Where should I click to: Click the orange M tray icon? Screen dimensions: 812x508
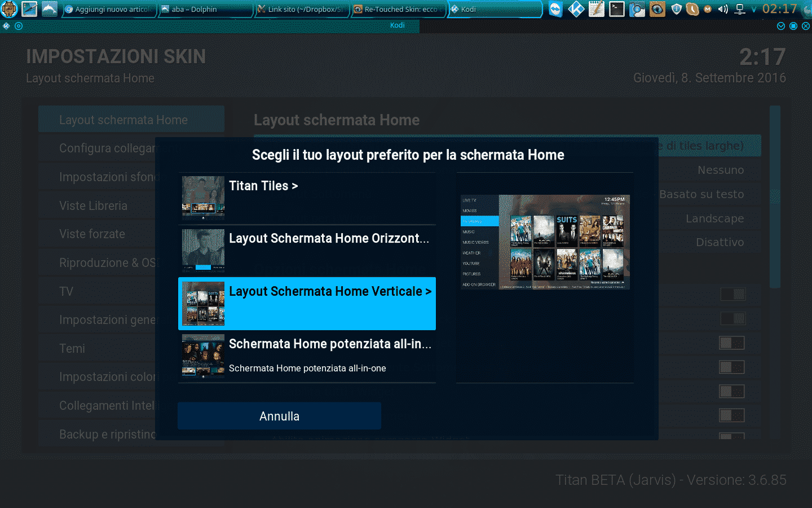tap(708, 9)
